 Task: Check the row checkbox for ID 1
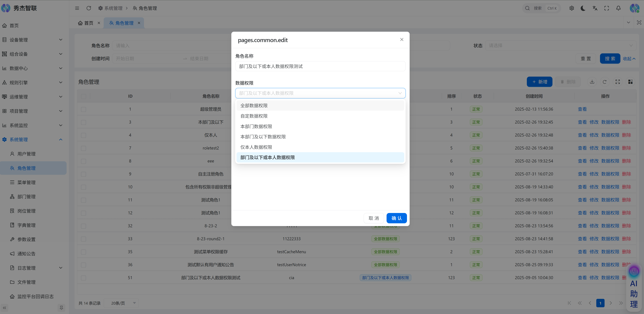coord(83,109)
